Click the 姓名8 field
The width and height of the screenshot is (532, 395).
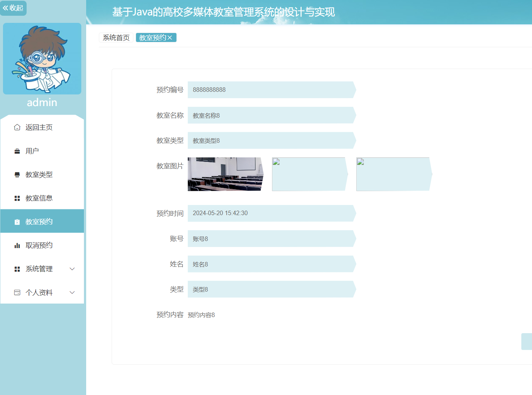tap(272, 264)
